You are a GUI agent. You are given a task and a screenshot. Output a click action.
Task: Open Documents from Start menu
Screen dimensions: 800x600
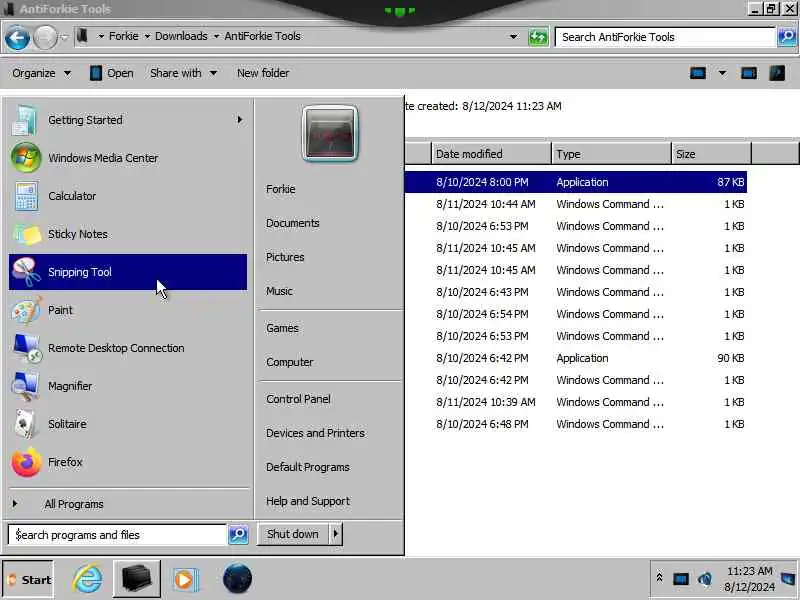tap(292, 223)
